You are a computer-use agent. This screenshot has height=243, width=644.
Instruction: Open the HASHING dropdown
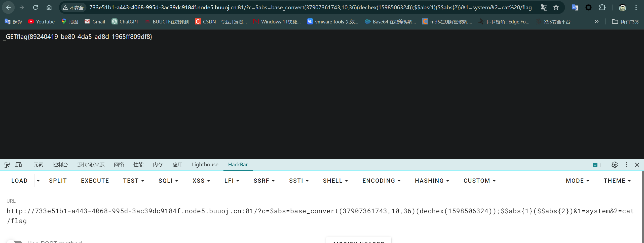432,181
